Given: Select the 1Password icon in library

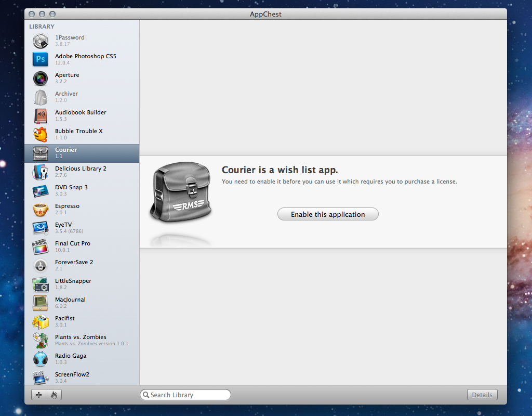Looking at the screenshot, I should tap(41, 41).
